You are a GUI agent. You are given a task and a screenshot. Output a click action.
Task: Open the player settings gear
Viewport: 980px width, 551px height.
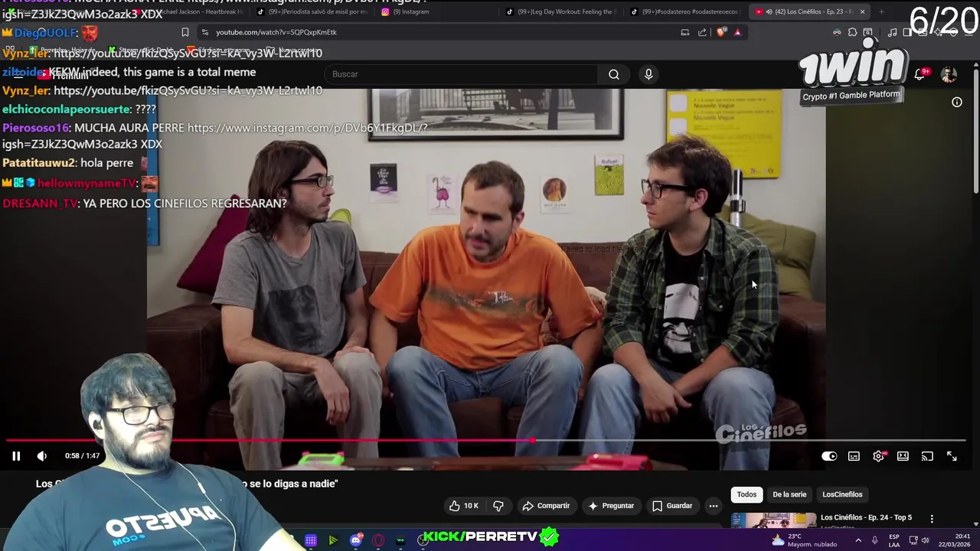(878, 456)
